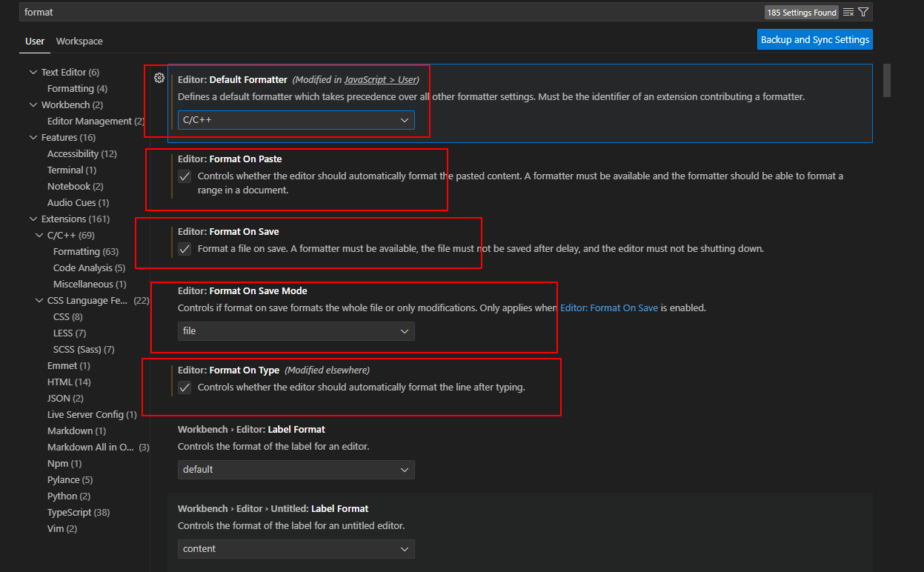Image resolution: width=924 pixels, height=572 pixels.
Task: Uncheck the Format On Paste checkbox
Action: tap(185, 176)
